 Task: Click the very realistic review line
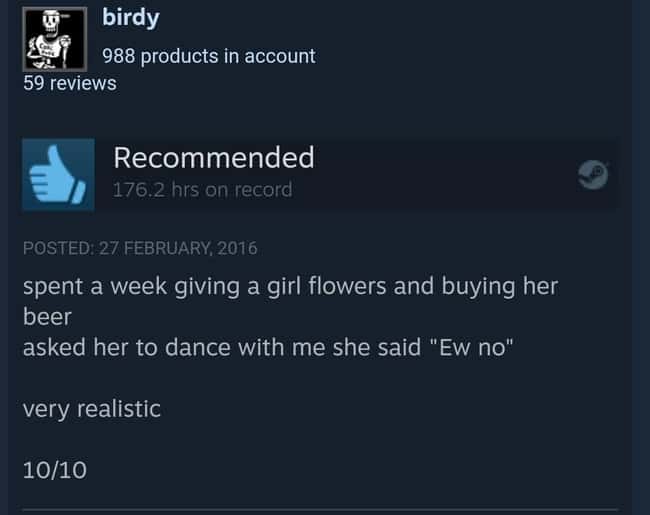(92, 409)
